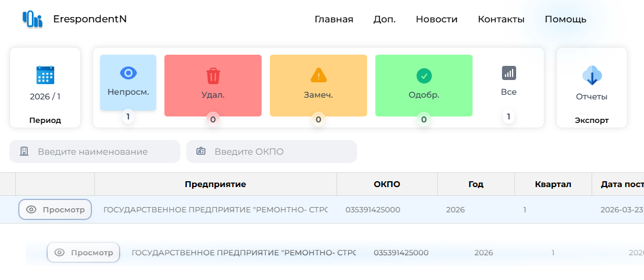Click the bar chart icon above Все
The image size is (644, 280).
pos(509,73)
